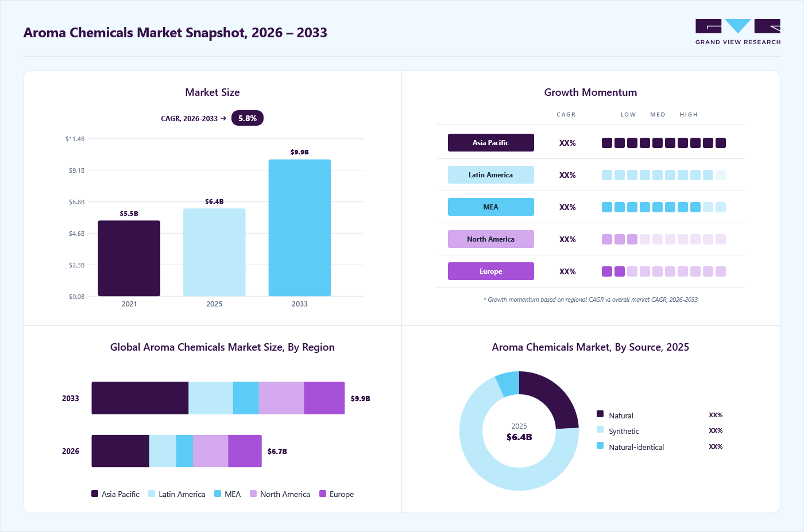Click the 2025 market size bar
The image size is (804, 532).
pyautogui.click(x=214, y=253)
